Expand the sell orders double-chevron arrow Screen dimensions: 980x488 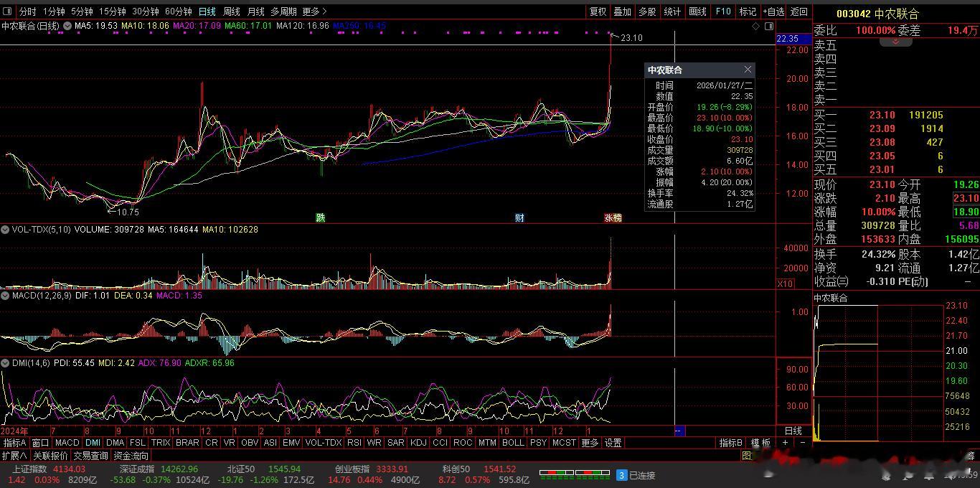[895, 42]
